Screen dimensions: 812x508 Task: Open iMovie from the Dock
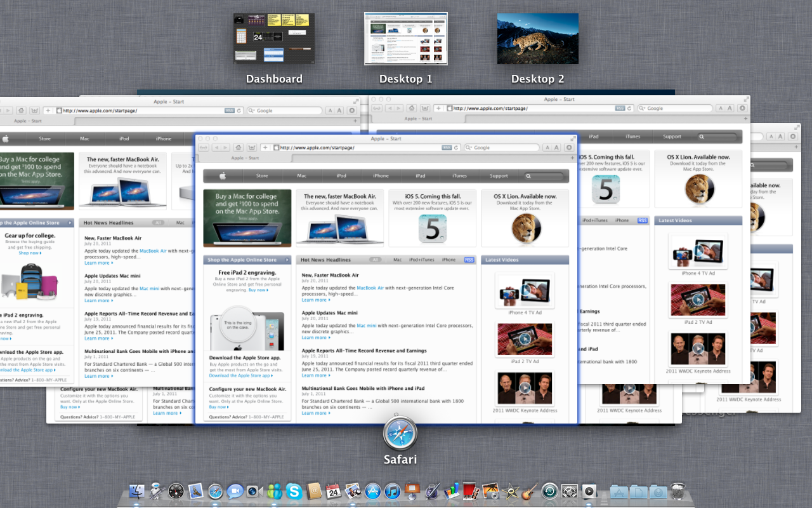511,491
